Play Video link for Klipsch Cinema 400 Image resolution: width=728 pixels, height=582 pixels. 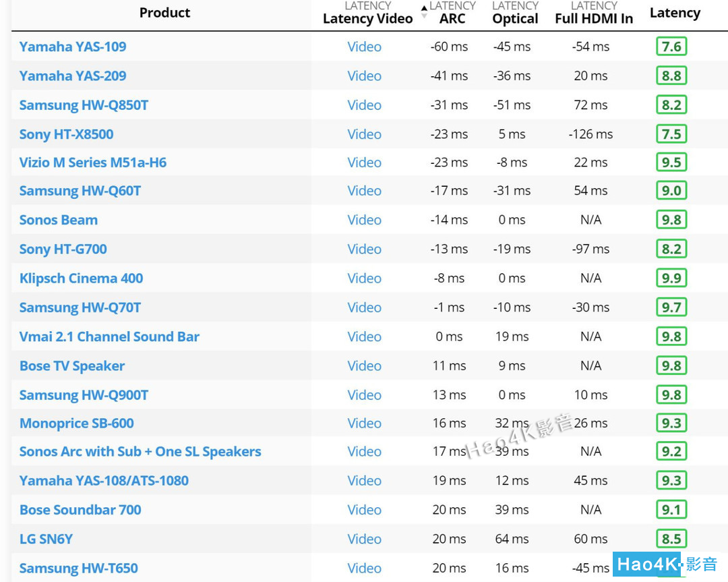coord(365,279)
